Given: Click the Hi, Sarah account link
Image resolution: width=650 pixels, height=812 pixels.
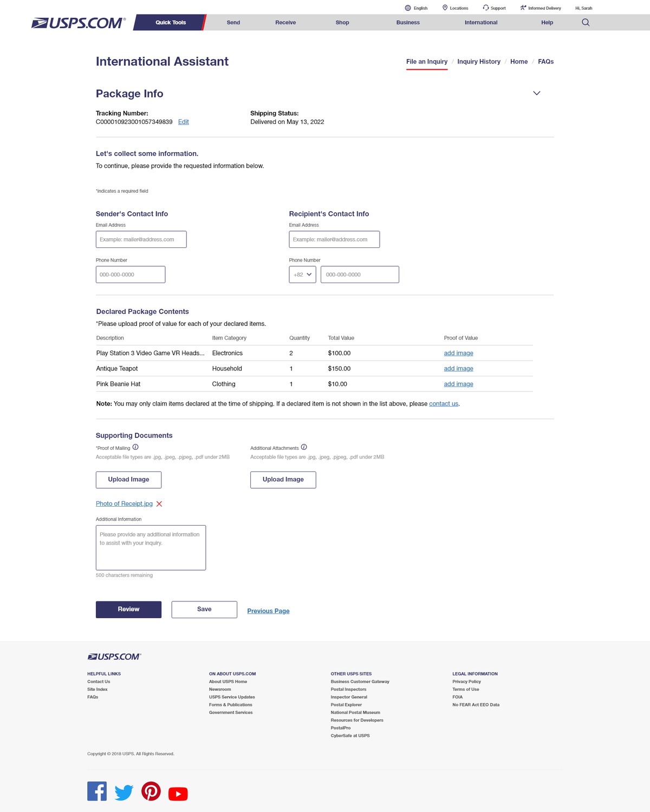Looking at the screenshot, I should coord(583,8).
